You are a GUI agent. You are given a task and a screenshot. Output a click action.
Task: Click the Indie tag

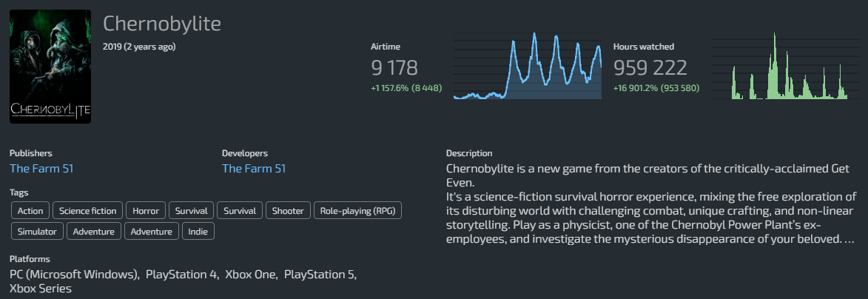pyautogui.click(x=200, y=232)
